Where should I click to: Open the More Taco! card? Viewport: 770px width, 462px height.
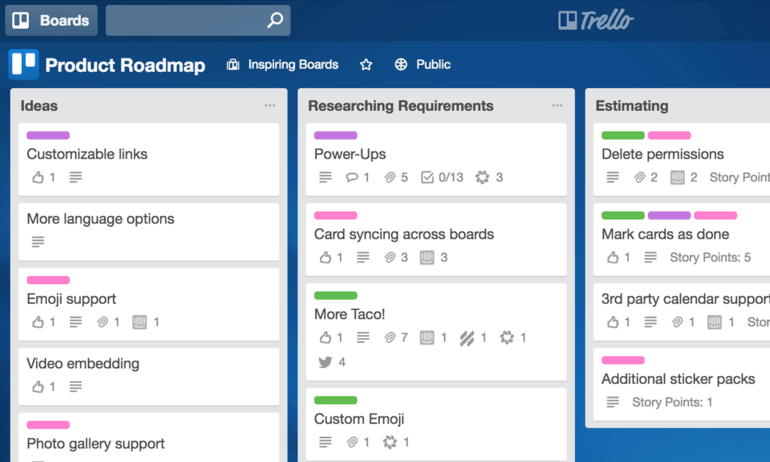pyautogui.click(x=436, y=332)
